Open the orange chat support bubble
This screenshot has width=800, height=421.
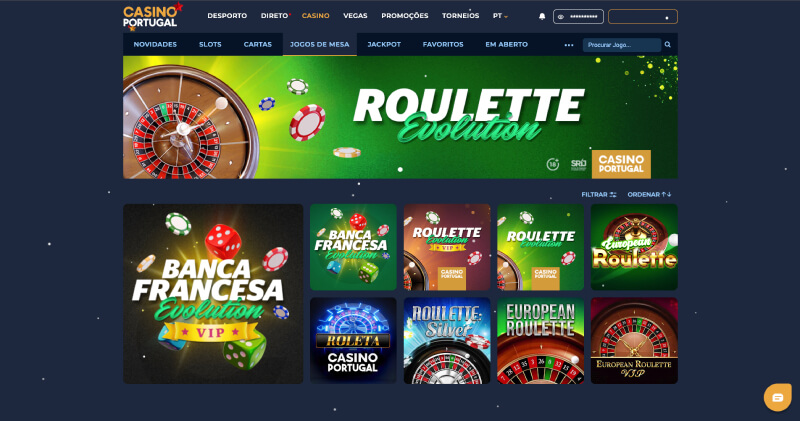[778, 398]
